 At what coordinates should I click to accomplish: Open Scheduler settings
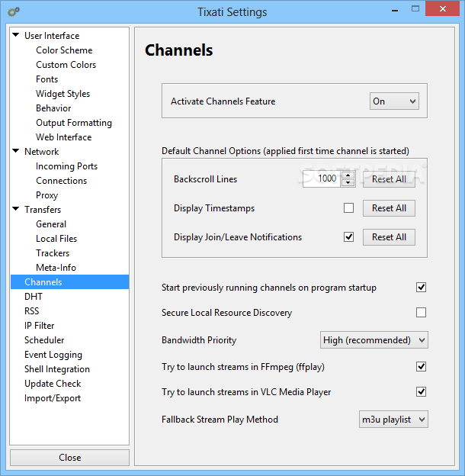[44, 340]
